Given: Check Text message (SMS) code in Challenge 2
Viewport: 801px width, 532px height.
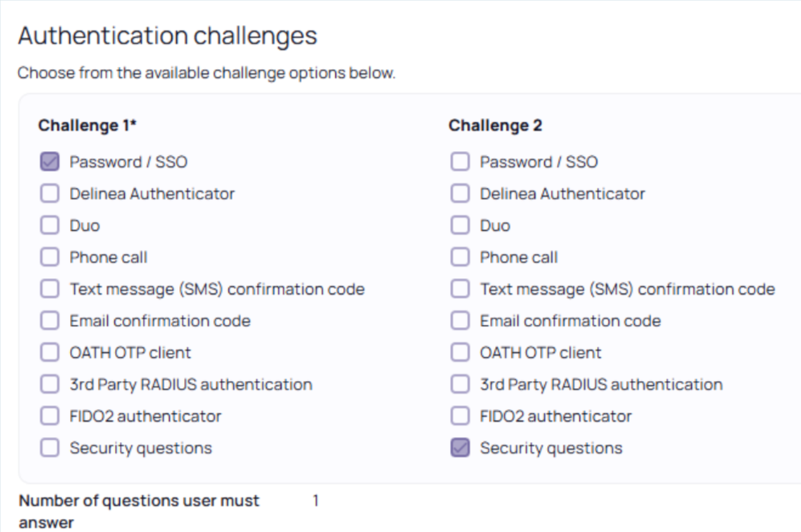Looking at the screenshot, I should [460, 289].
